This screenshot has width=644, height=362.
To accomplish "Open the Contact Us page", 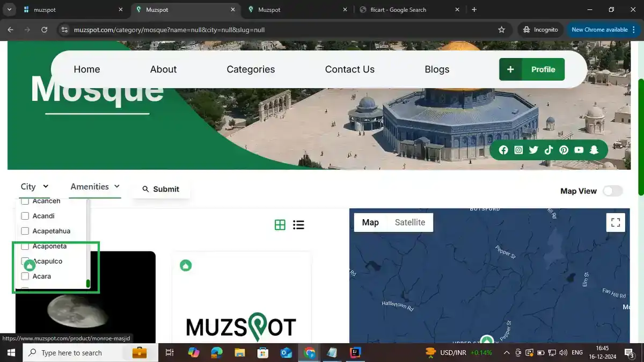I will [x=350, y=69].
